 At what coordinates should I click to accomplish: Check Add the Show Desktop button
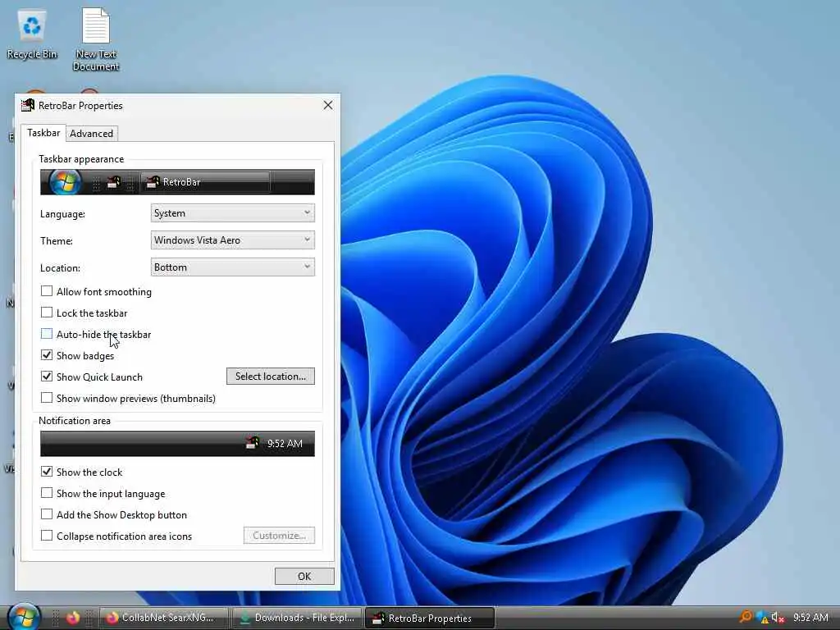[47, 514]
